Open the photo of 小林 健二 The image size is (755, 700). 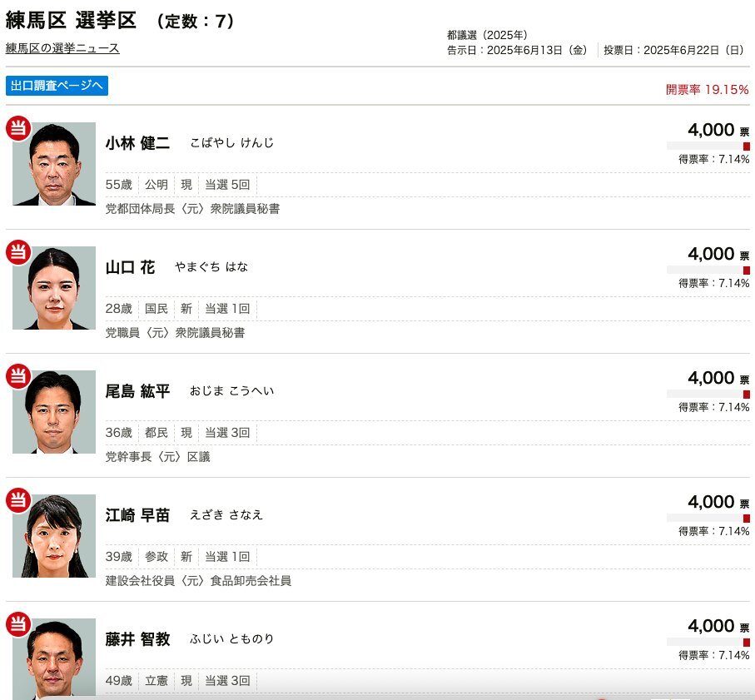pyautogui.click(x=54, y=164)
